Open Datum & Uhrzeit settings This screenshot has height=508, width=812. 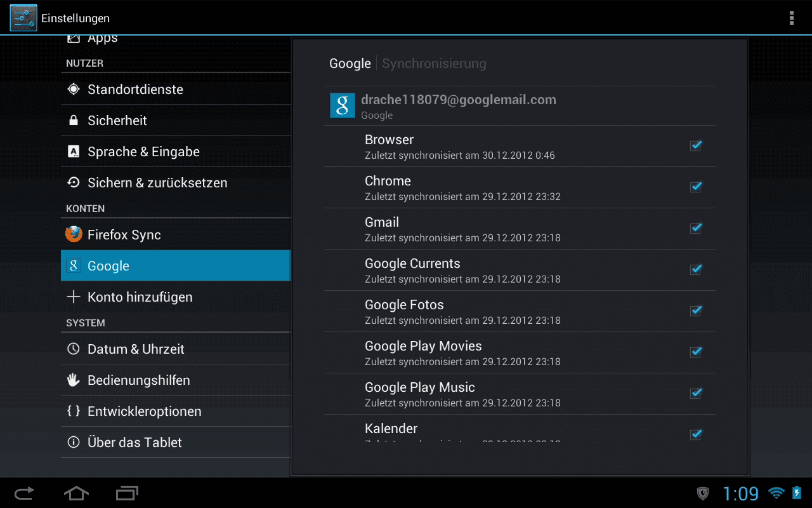click(176, 349)
